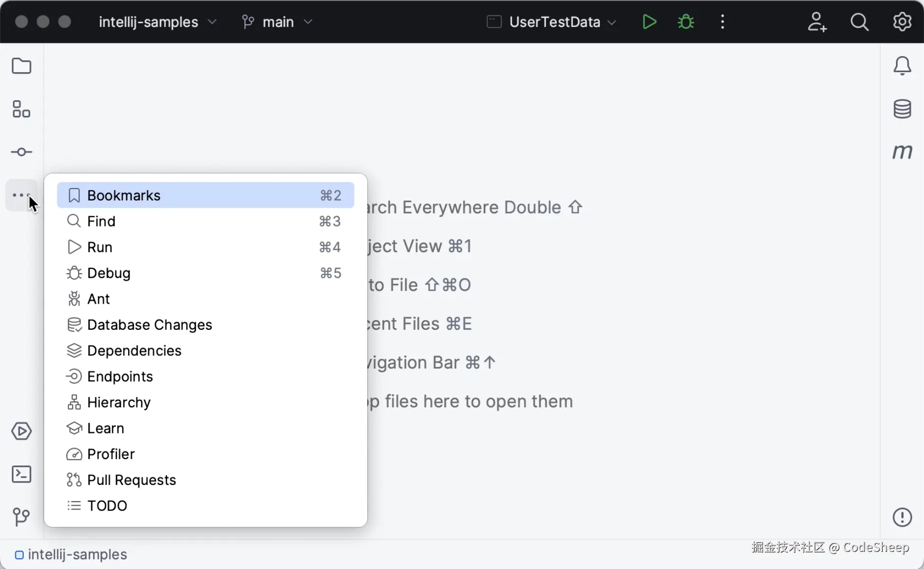Open the main branch dropdown

(277, 22)
